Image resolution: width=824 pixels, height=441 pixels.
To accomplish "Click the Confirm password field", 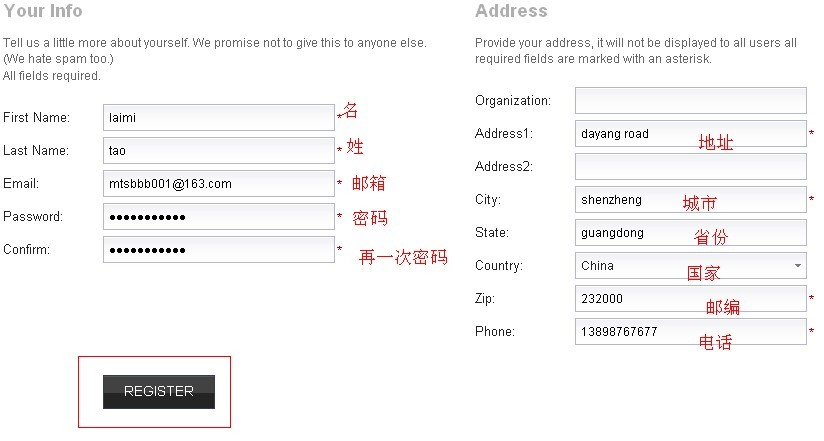I will point(219,250).
